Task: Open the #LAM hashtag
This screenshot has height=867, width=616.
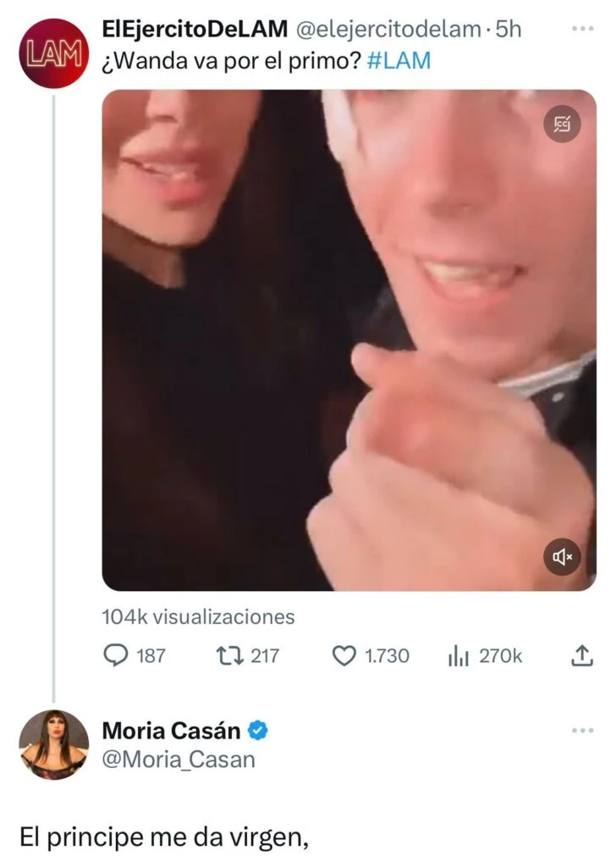Action: 399,63
